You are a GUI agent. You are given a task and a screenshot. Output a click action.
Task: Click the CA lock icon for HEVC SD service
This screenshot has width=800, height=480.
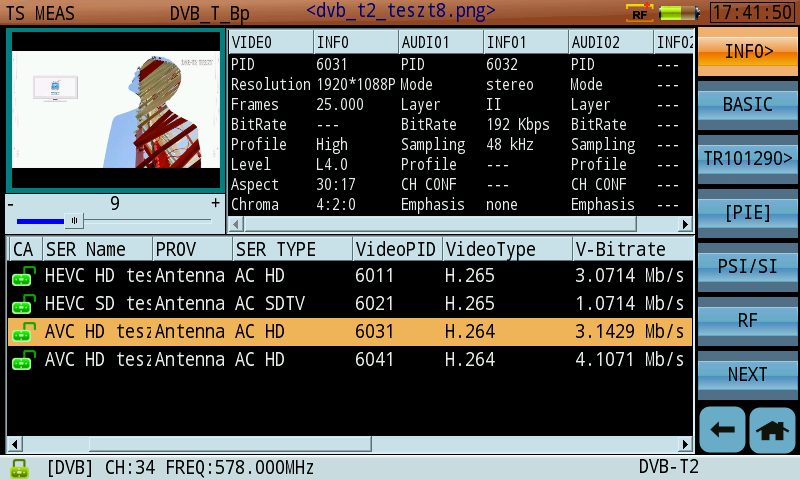[21, 304]
